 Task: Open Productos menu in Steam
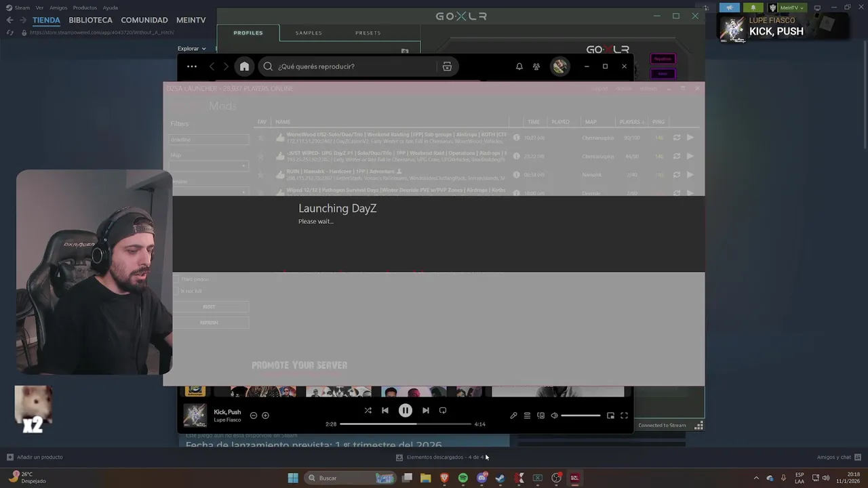[85, 7]
